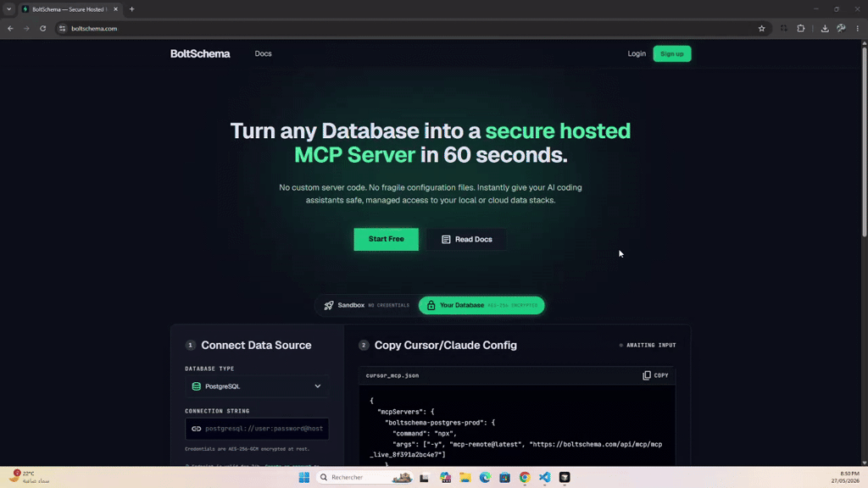Go forward in browser history

click(26, 28)
